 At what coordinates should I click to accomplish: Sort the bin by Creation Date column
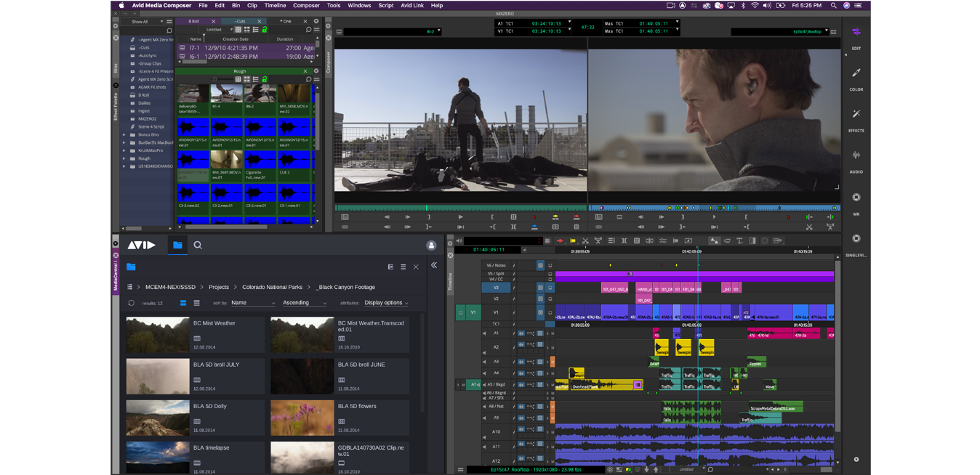pyautogui.click(x=236, y=39)
